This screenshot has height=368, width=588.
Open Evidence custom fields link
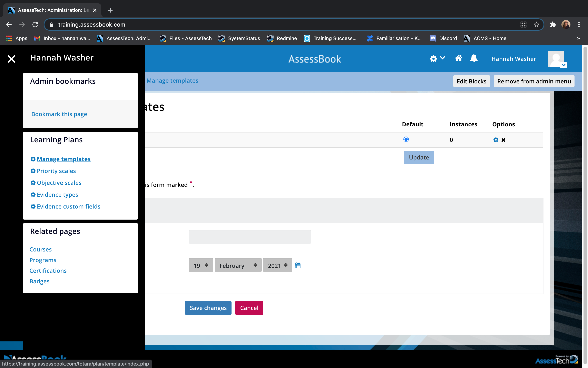click(69, 206)
